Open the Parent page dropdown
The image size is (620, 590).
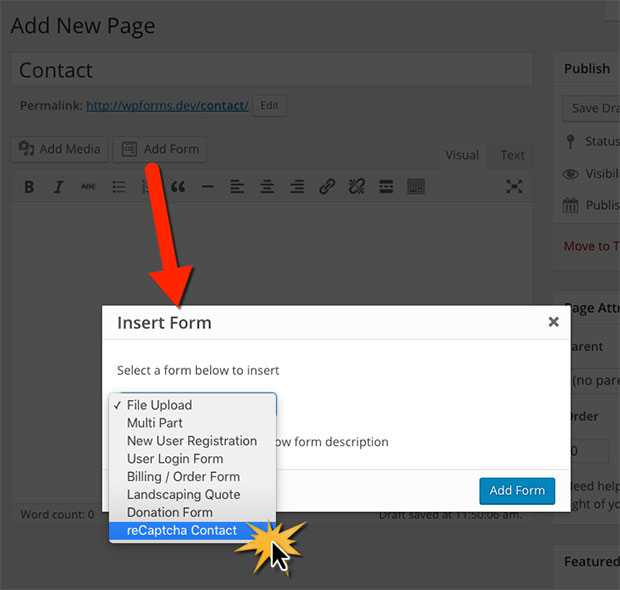[595, 380]
